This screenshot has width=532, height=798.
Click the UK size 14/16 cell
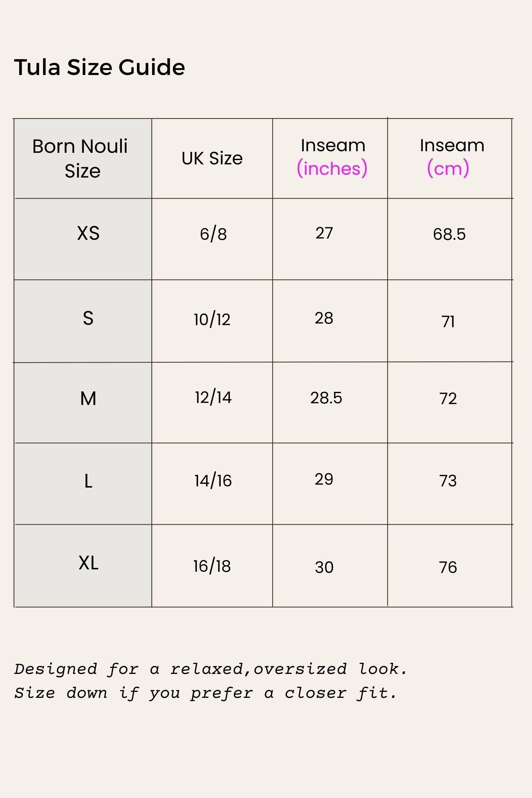(213, 480)
